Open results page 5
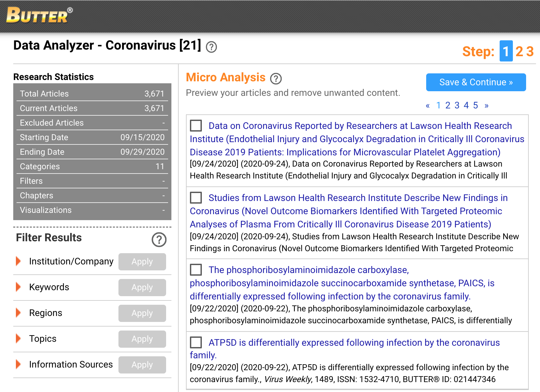Screen dimensions: 540x392 click(475, 105)
